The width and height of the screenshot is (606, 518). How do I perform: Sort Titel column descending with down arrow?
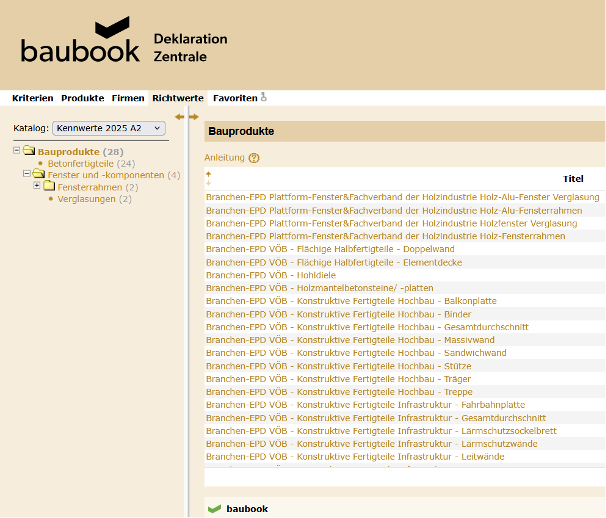pos(208,183)
